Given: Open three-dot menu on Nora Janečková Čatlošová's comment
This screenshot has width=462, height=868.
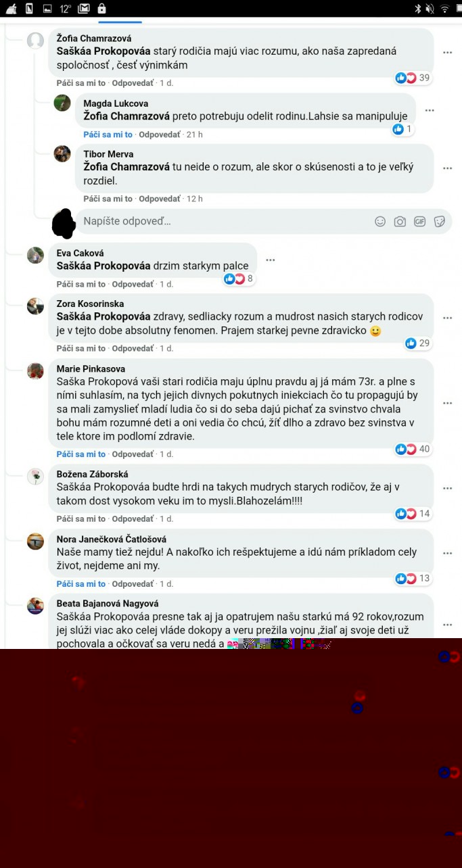Looking at the screenshot, I should [447, 552].
